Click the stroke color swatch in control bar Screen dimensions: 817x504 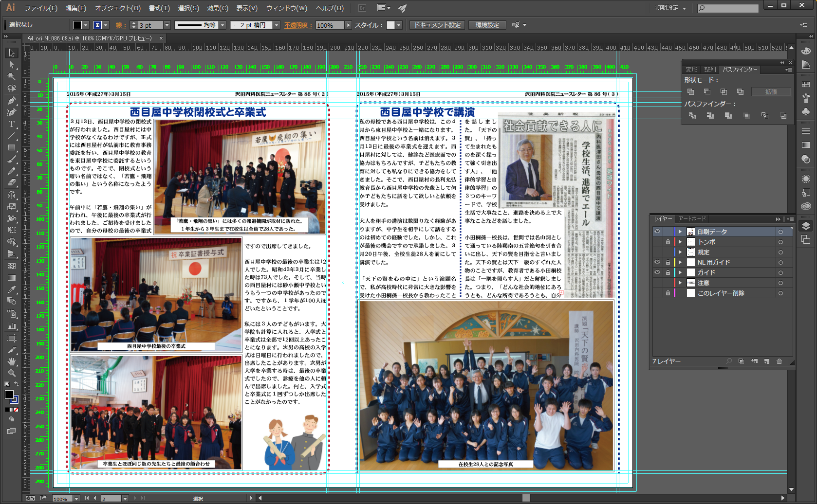(97, 25)
